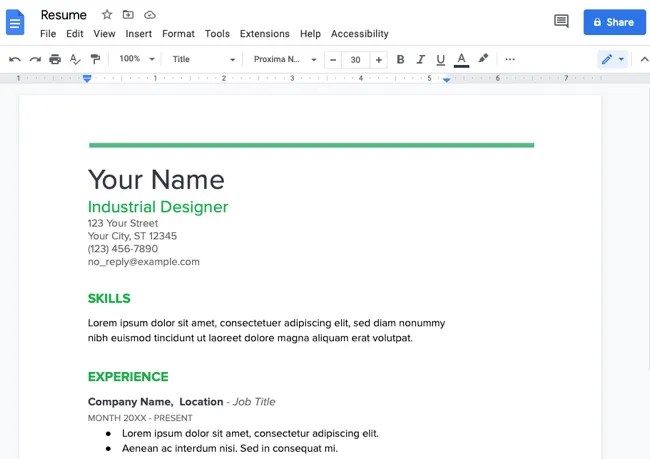650x459 pixels.
Task: Click the phone number (123) 456-7890
Action: click(x=123, y=249)
